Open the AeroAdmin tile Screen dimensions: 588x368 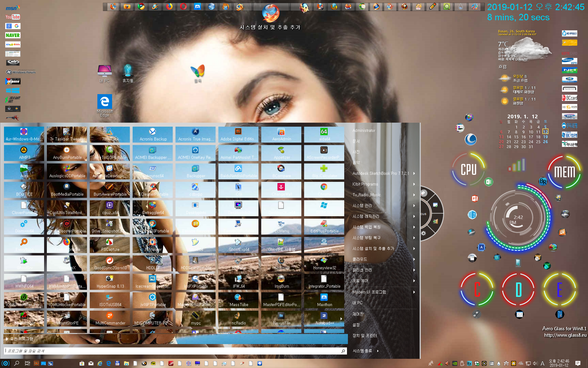(281, 135)
